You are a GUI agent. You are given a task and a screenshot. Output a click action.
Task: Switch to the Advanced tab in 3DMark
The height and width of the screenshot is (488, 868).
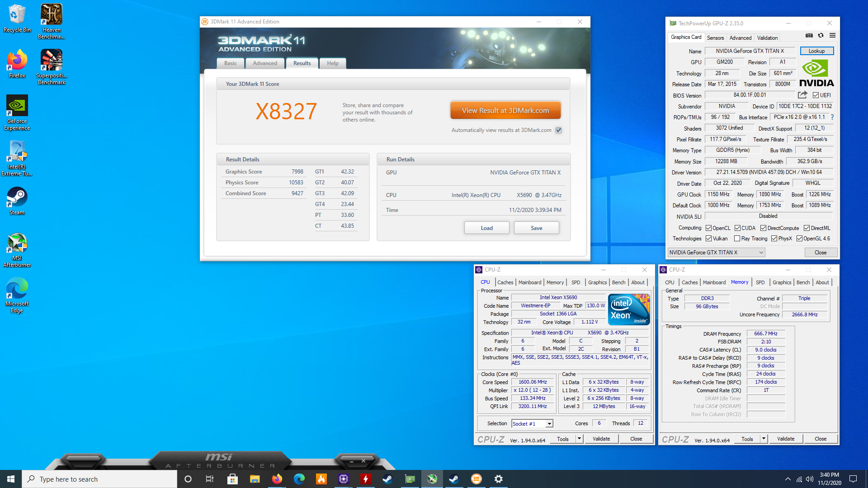click(x=265, y=63)
